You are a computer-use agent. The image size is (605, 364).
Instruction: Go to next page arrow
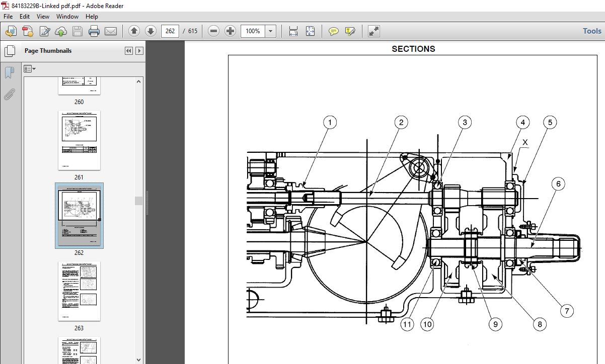click(x=150, y=31)
